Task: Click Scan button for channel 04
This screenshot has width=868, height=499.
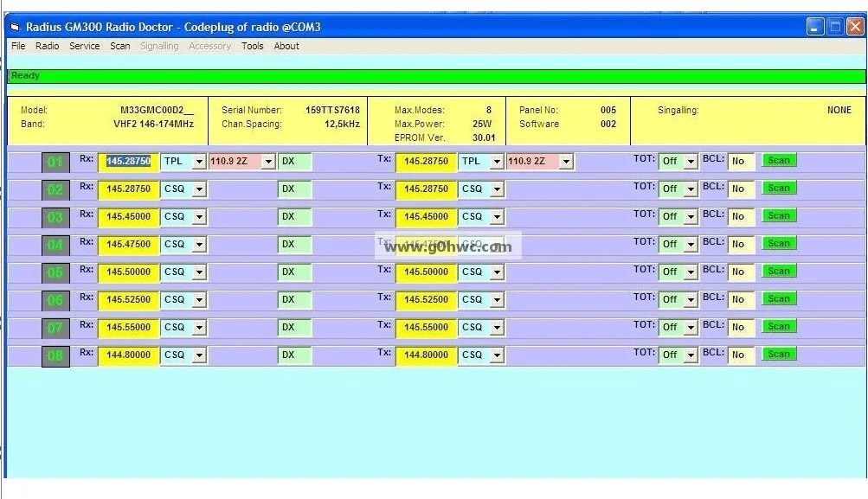Action: pyautogui.click(x=779, y=243)
